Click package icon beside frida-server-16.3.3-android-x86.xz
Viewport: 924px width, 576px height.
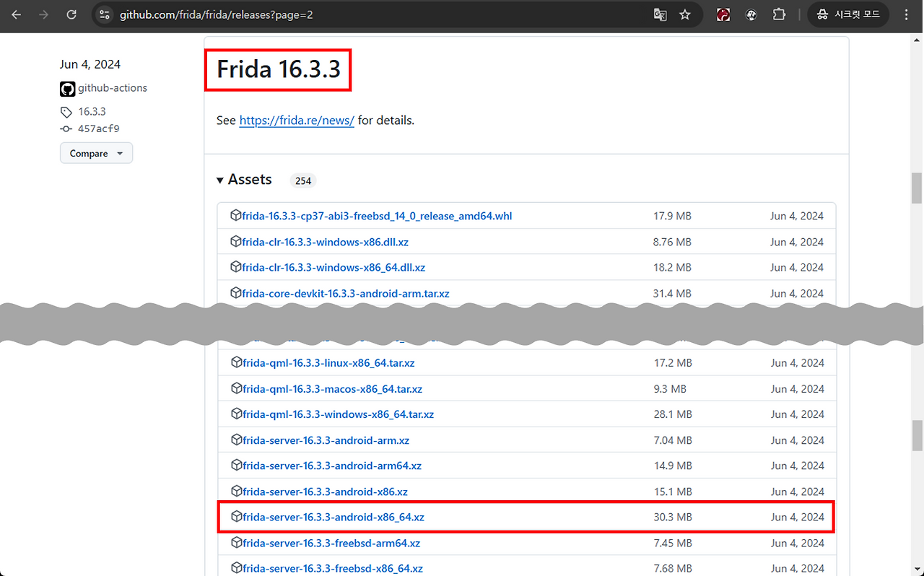click(235, 492)
